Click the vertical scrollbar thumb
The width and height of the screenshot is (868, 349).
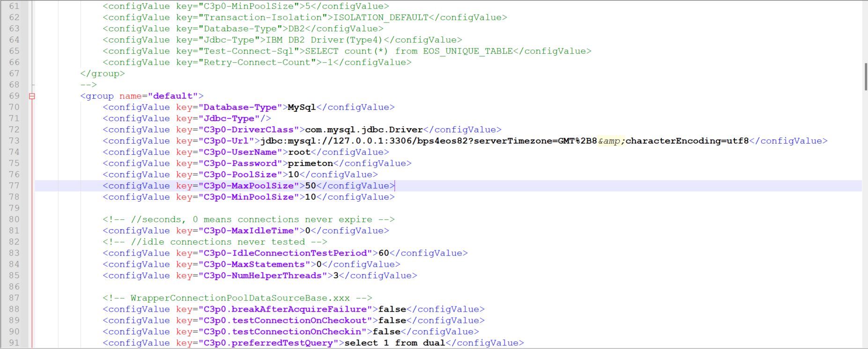(x=865, y=76)
